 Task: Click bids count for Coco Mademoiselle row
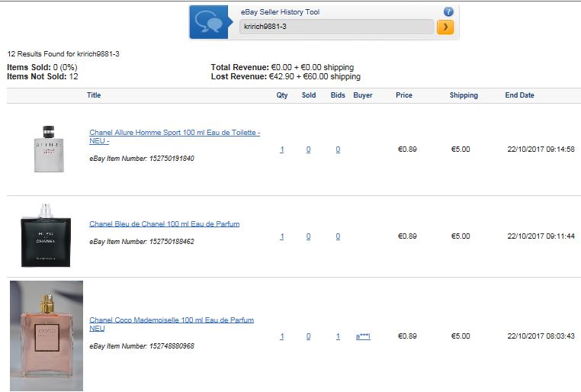coord(339,336)
